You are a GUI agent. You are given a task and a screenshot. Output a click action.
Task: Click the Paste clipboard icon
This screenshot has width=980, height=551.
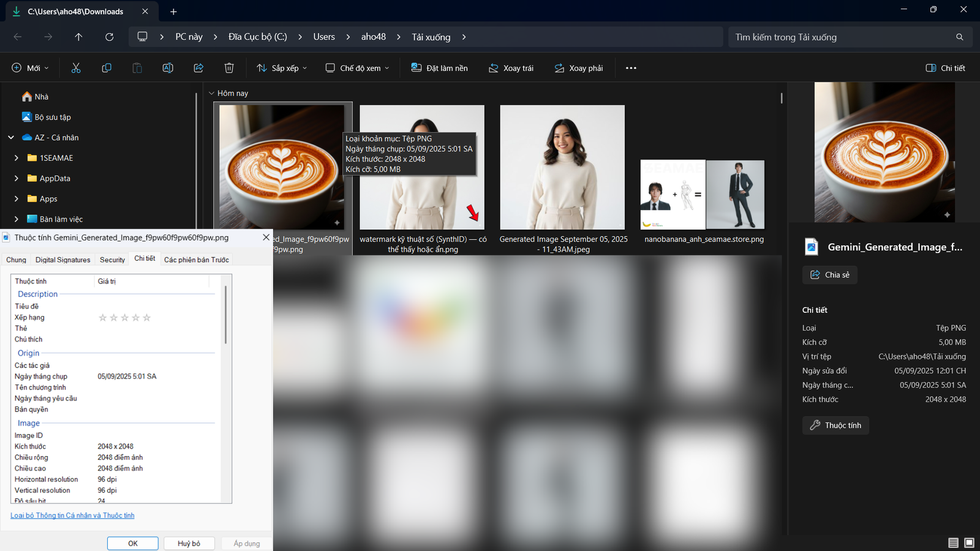137,68
